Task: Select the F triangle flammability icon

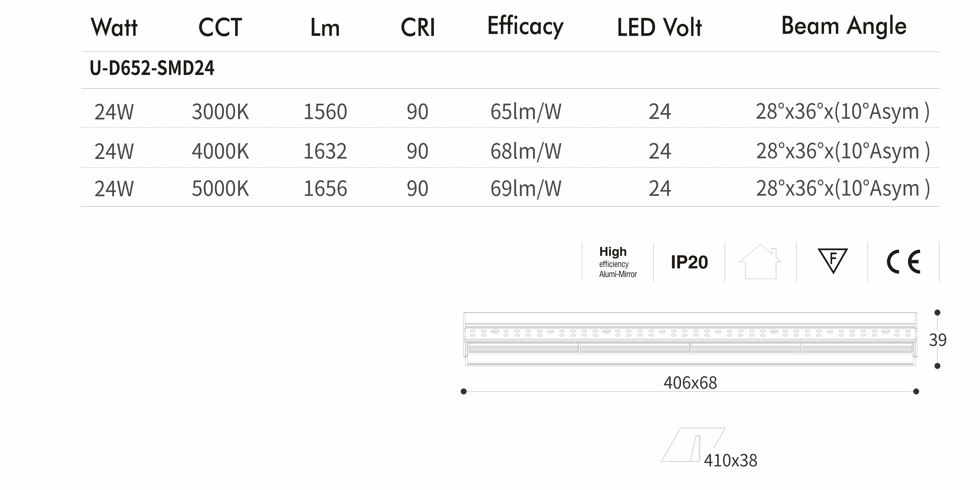Action: (x=833, y=261)
